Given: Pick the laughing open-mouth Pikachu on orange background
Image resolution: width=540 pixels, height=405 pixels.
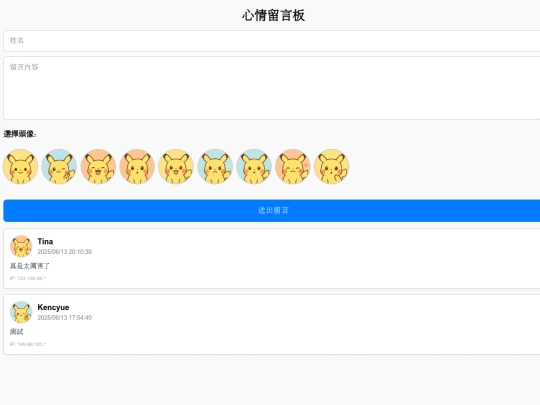Looking at the screenshot, I should 98,167.
